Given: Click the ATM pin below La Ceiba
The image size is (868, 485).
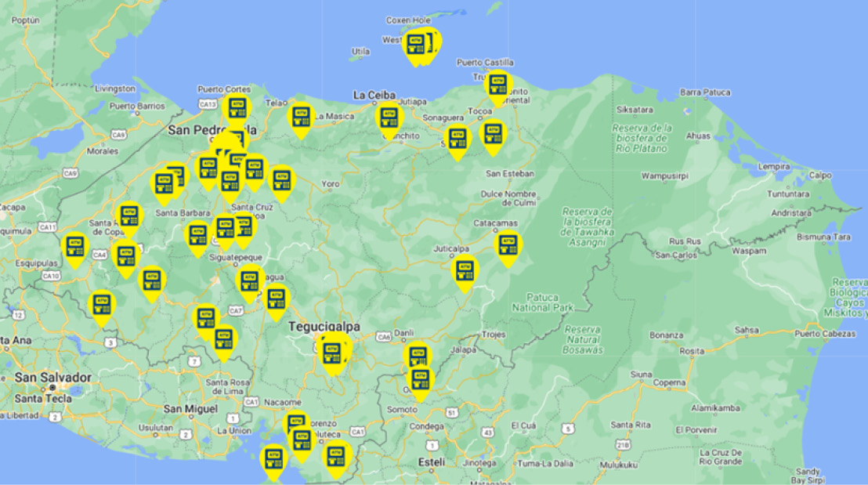Looking at the screenshot, I should click(x=389, y=118).
